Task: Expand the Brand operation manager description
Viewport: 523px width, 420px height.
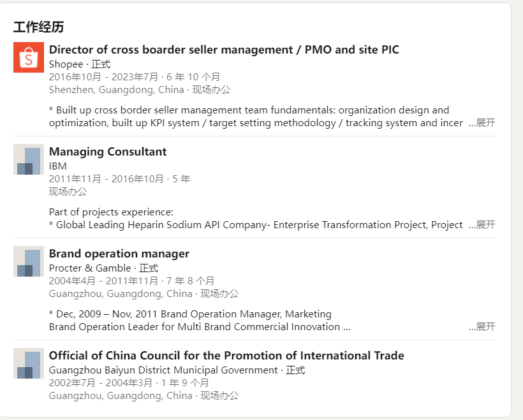Action: (482, 327)
